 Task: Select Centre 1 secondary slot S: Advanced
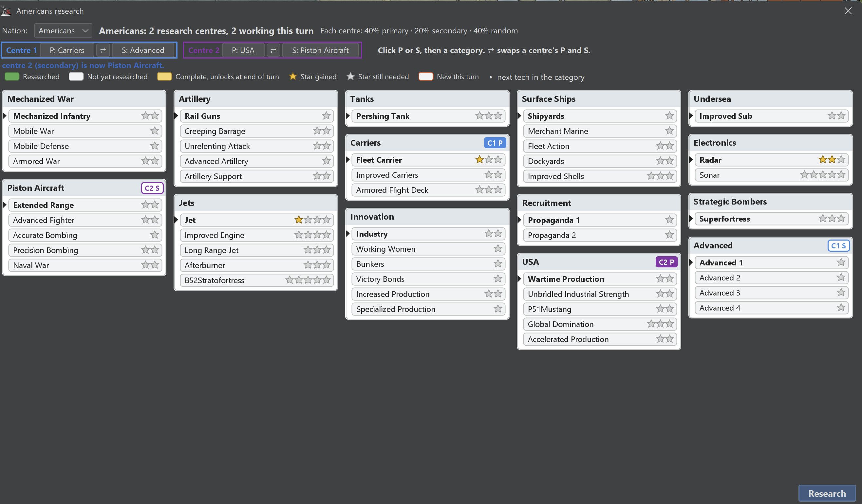coord(143,50)
